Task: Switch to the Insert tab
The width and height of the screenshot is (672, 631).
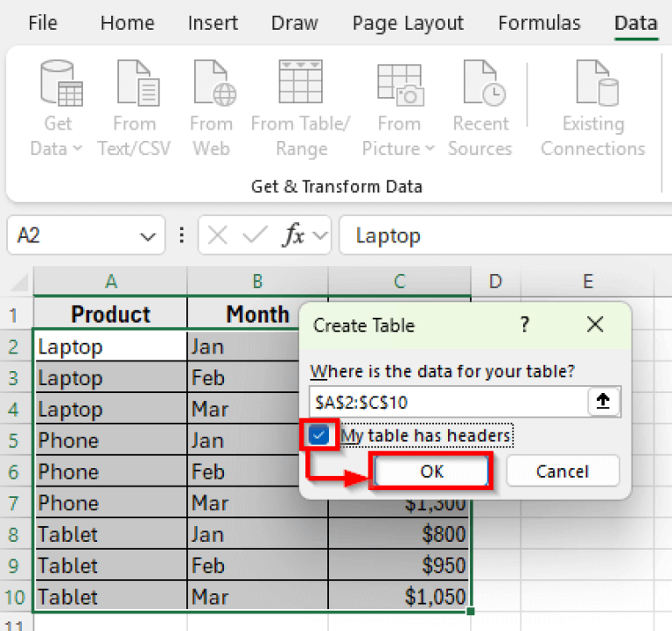Action: point(213,23)
